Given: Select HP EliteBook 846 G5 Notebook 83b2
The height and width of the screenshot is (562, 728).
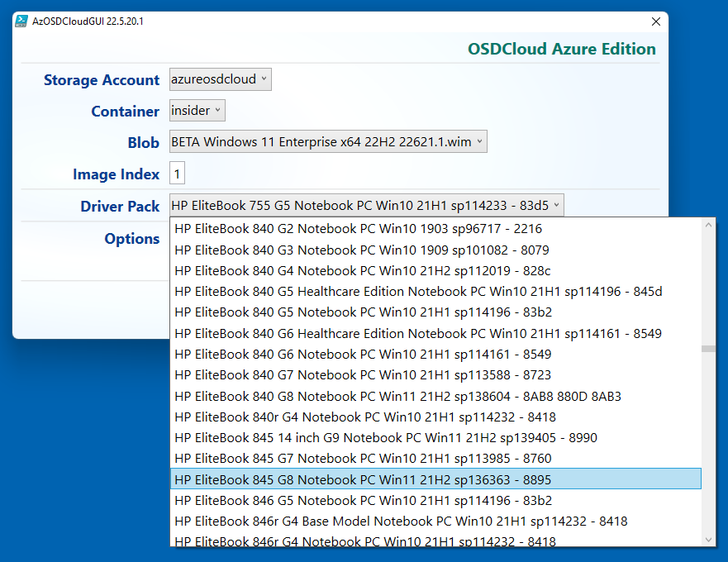Looking at the screenshot, I should point(435,500).
